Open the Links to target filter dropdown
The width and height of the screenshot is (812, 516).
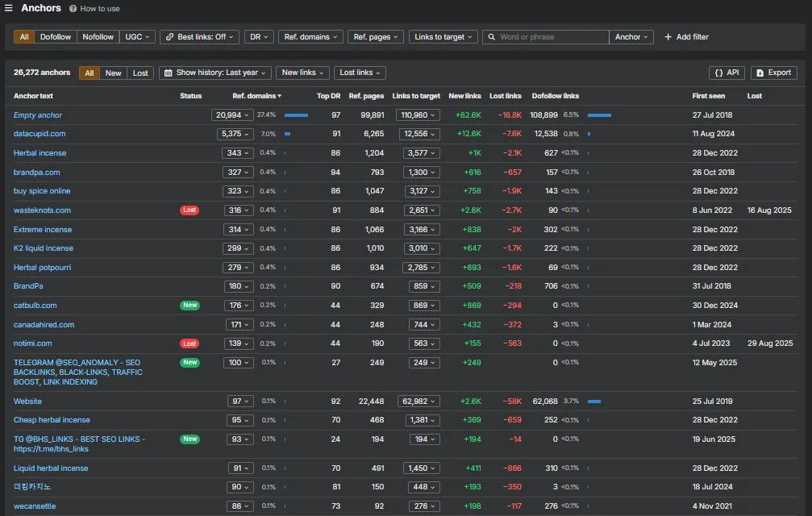pos(443,37)
